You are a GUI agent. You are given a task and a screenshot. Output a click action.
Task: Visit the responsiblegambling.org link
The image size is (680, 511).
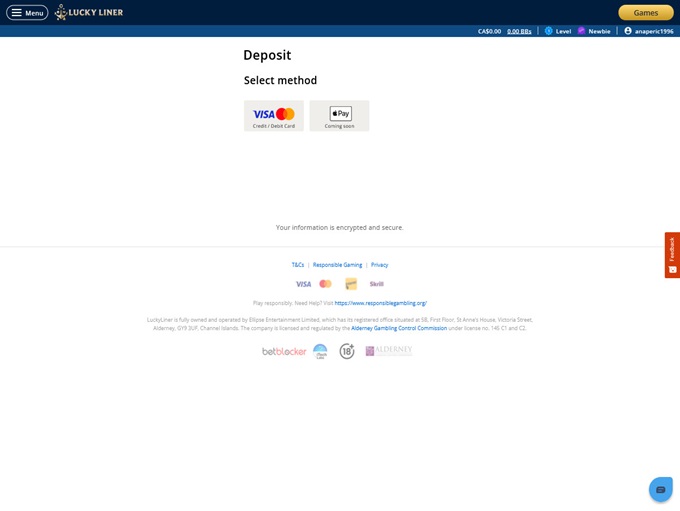click(x=380, y=303)
